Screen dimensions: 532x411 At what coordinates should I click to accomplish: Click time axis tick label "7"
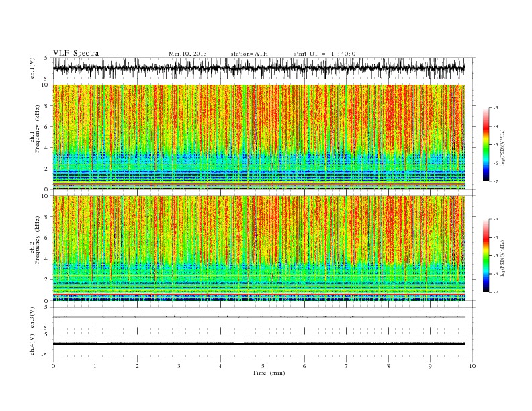pos(347,366)
